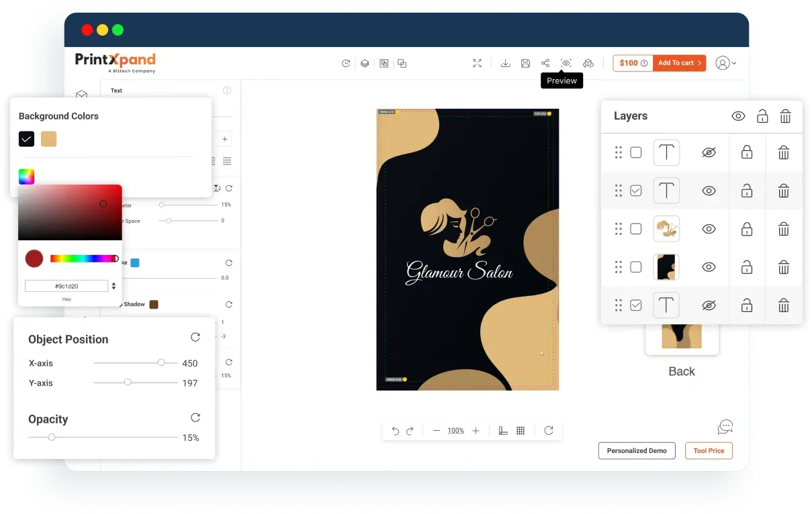Click the Tool Price button
The width and height of the screenshot is (812, 514).
(x=709, y=451)
